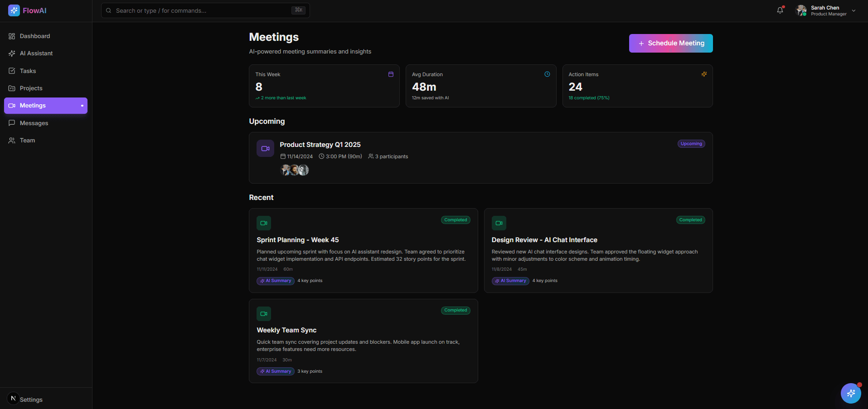The width and height of the screenshot is (868, 409).
Task: Open the AI Assistant from the sidebar
Action: 11,53
